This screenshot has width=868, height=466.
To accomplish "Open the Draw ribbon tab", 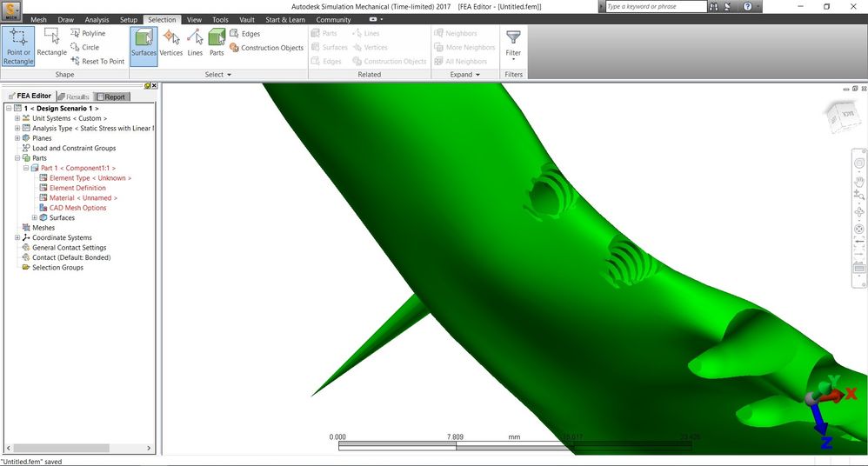I will coord(65,19).
